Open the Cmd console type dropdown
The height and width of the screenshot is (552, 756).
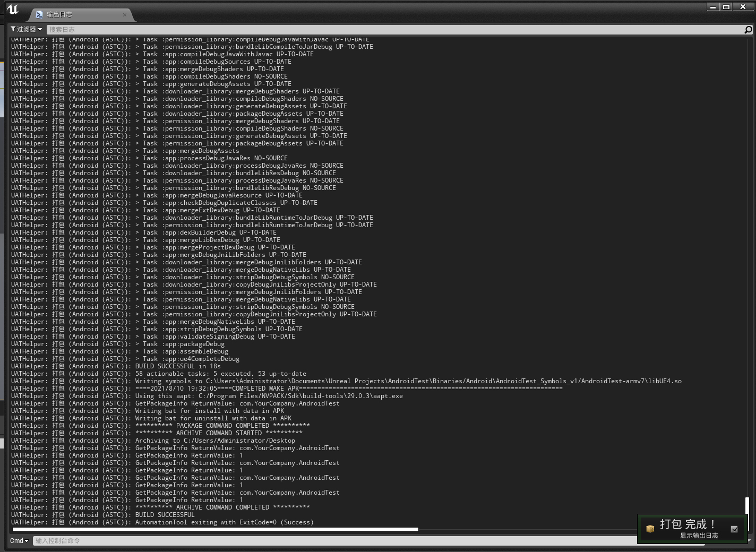tap(19, 541)
